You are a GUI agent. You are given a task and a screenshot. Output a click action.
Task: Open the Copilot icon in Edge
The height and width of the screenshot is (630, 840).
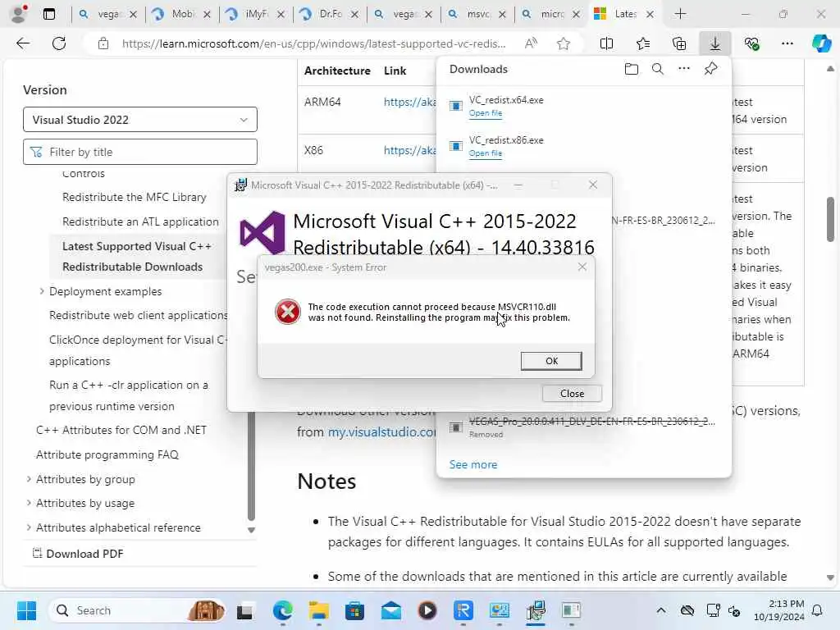coord(820,43)
